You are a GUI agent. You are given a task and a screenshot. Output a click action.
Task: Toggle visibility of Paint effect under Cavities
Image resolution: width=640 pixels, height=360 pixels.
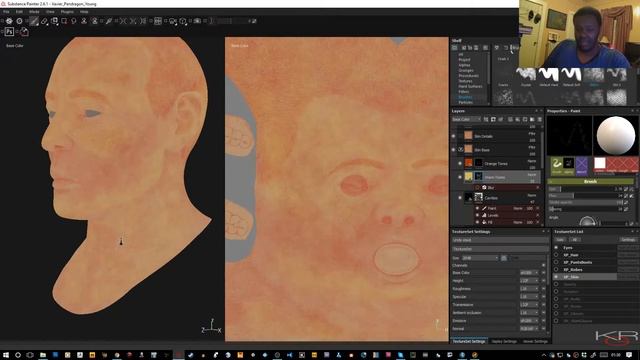click(477, 208)
